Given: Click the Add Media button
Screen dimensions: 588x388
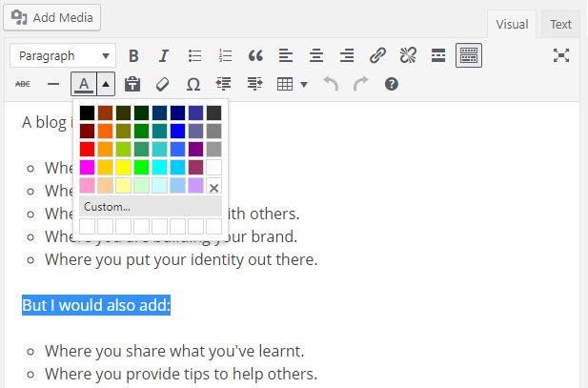Looking at the screenshot, I should click(x=51, y=17).
